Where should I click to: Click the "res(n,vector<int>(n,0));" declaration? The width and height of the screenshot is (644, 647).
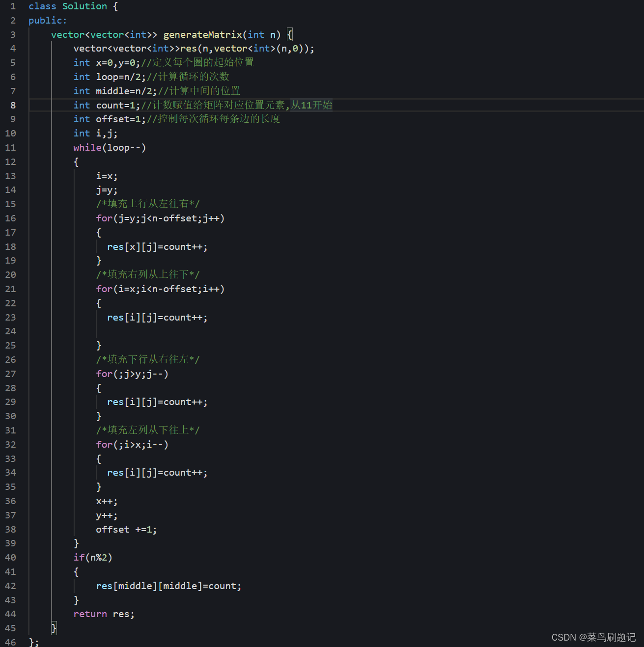click(x=248, y=49)
